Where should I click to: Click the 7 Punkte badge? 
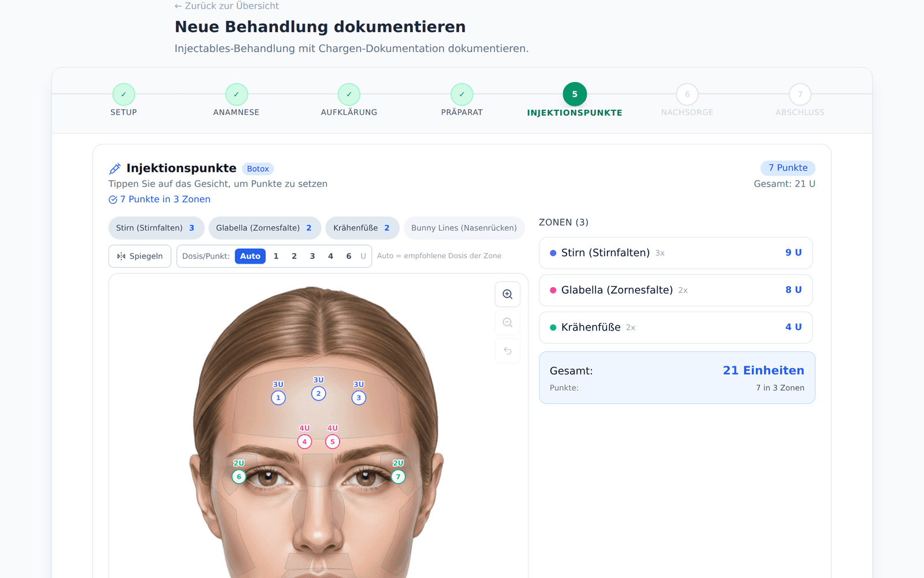click(788, 168)
